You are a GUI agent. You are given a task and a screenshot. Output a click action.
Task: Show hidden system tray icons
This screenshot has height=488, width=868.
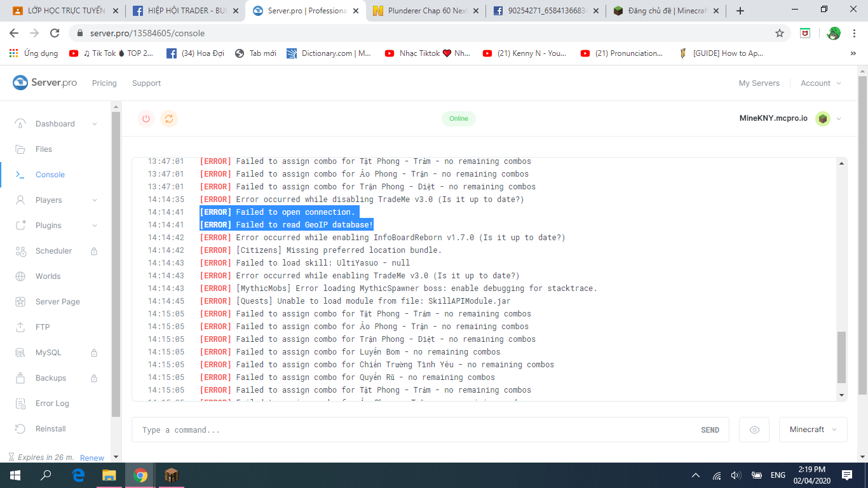(696, 475)
